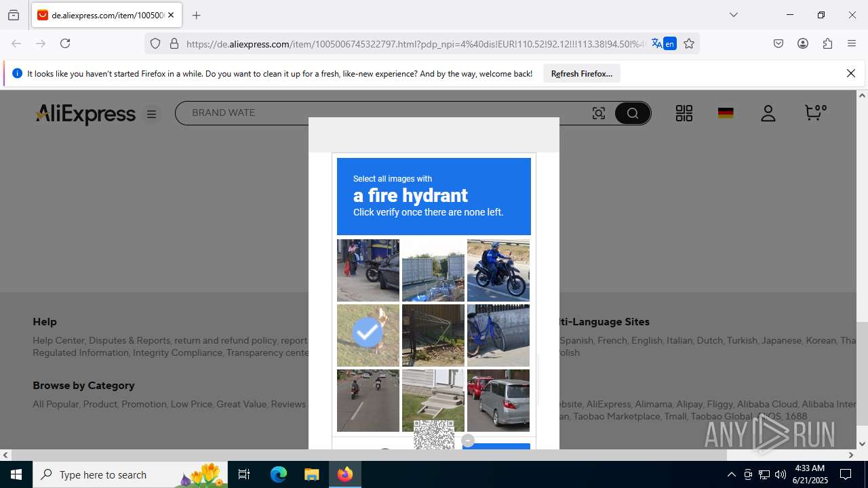Open AliExpress account profile icon
Screen dimensions: 868x488
pyautogui.click(x=768, y=113)
